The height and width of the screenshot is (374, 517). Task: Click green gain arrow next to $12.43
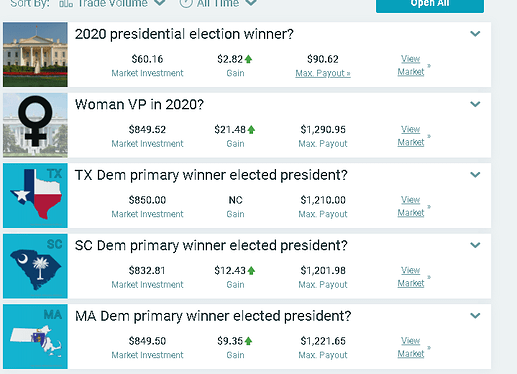point(251,271)
